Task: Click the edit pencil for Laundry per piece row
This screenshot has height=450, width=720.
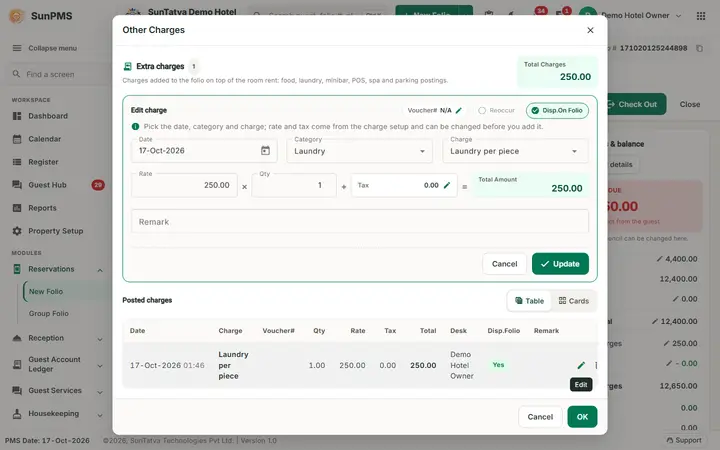Action: (581, 366)
